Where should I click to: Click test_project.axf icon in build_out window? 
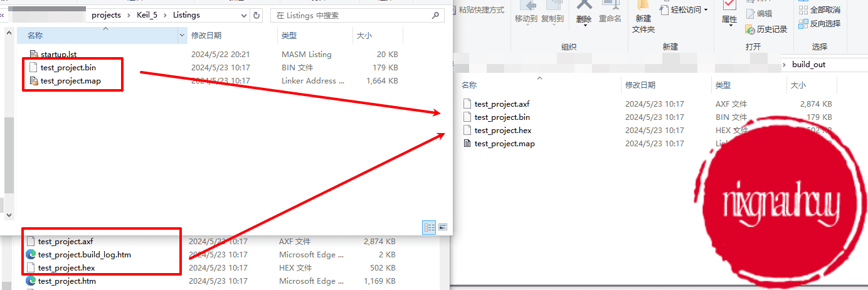pos(467,104)
